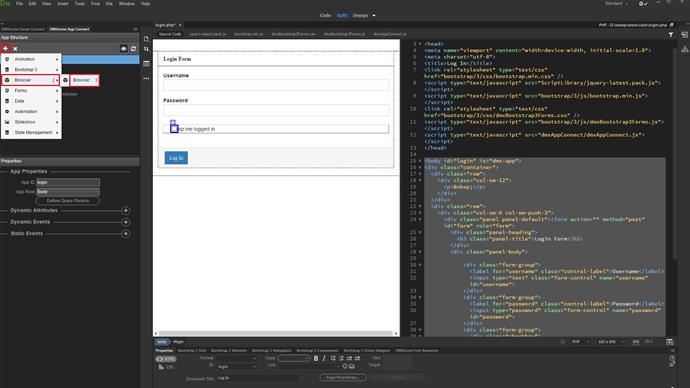Apply Bold formatting
690x388 pixels.
pyautogui.click(x=316, y=359)
